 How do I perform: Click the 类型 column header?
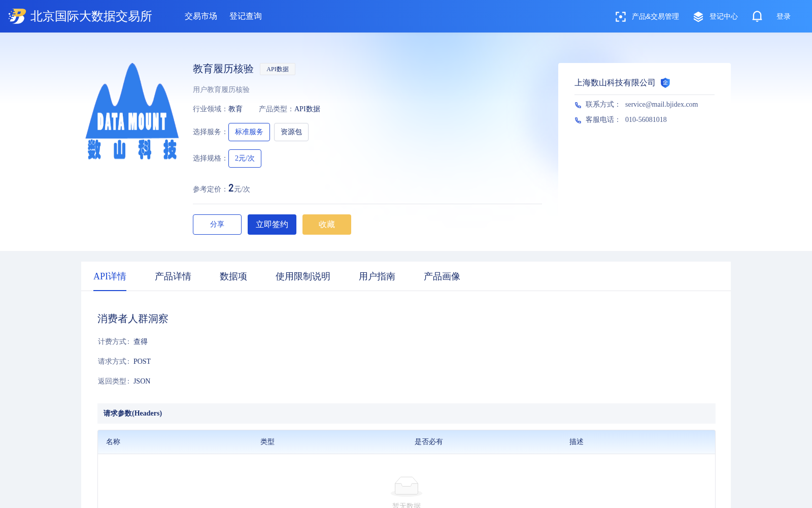pyautogui.click(x=267, y=442)
